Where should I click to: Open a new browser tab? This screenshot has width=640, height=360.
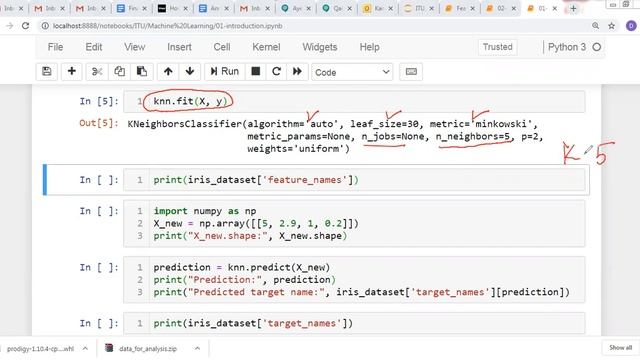(x=573, y=8)
